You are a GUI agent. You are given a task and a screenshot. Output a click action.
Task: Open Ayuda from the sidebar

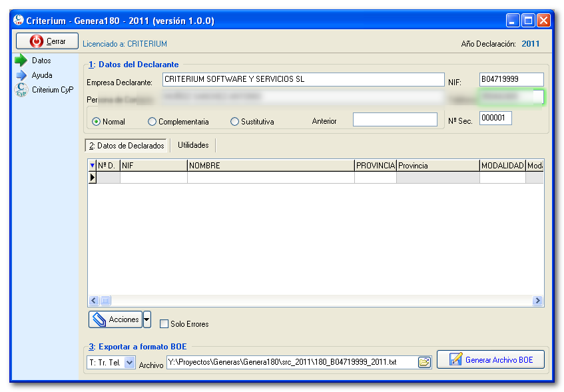tap(42, 75)
